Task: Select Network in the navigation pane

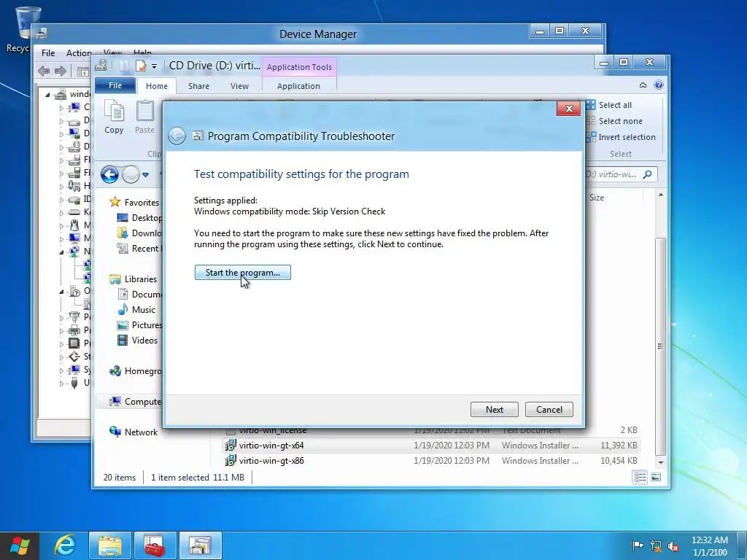Action: click(x=133, y=432)
